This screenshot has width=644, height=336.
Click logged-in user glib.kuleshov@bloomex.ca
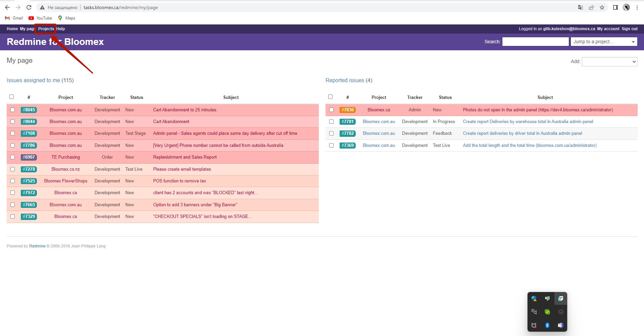569,29
